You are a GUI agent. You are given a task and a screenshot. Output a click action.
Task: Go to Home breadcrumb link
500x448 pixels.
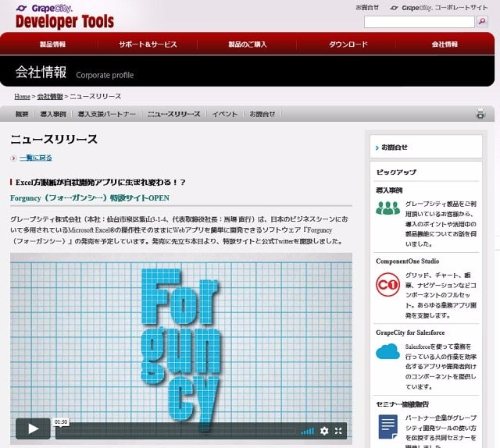(x=23, y=96)
